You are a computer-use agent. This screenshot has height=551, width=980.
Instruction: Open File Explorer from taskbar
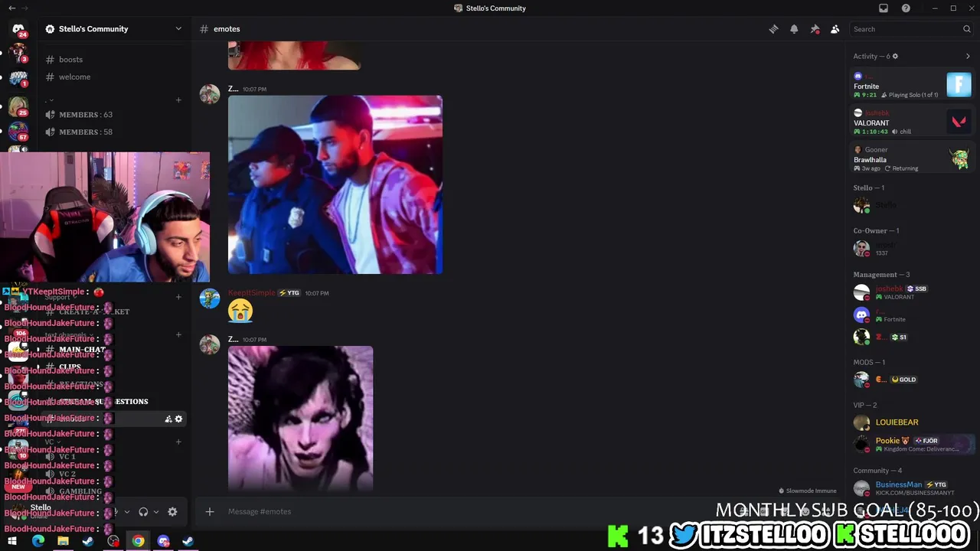tap(63, 541)
